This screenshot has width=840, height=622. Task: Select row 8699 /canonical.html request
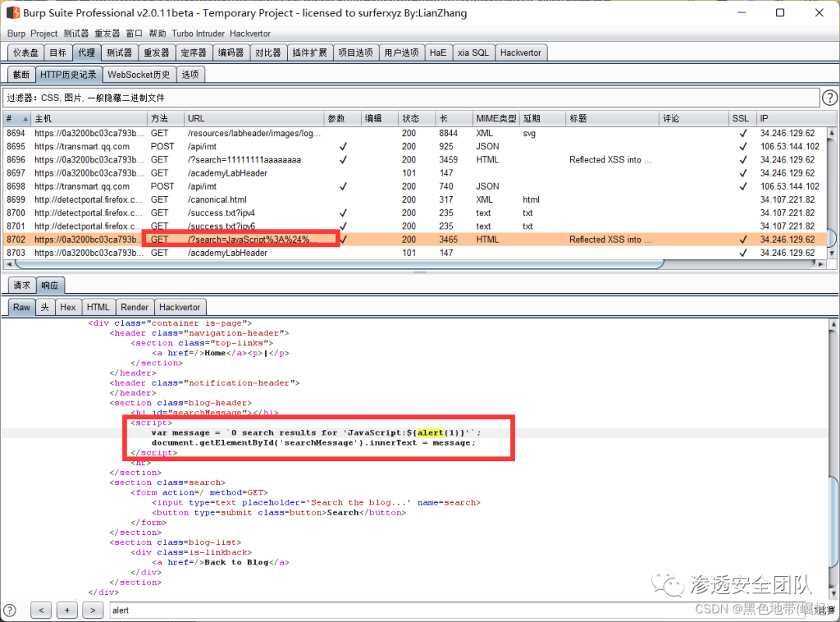tap(415, 199)
